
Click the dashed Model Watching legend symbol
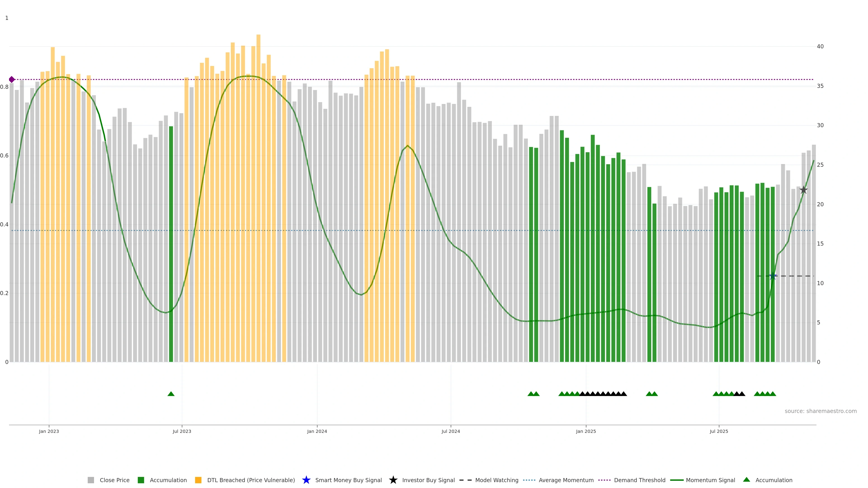tap(465, 480)
